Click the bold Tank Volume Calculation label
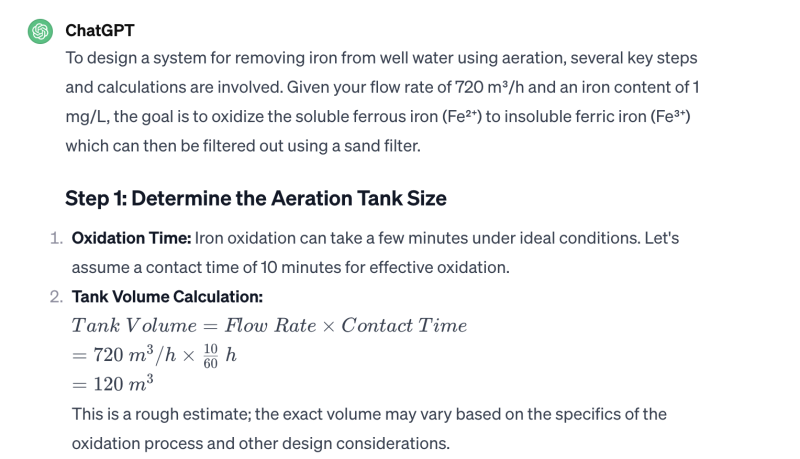800x459 pixels. 167,297
